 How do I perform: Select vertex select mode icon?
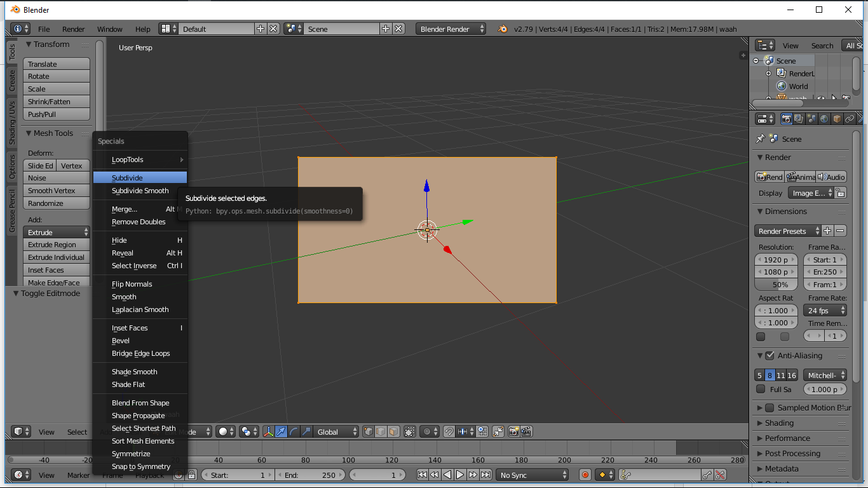tap(369, 431)
